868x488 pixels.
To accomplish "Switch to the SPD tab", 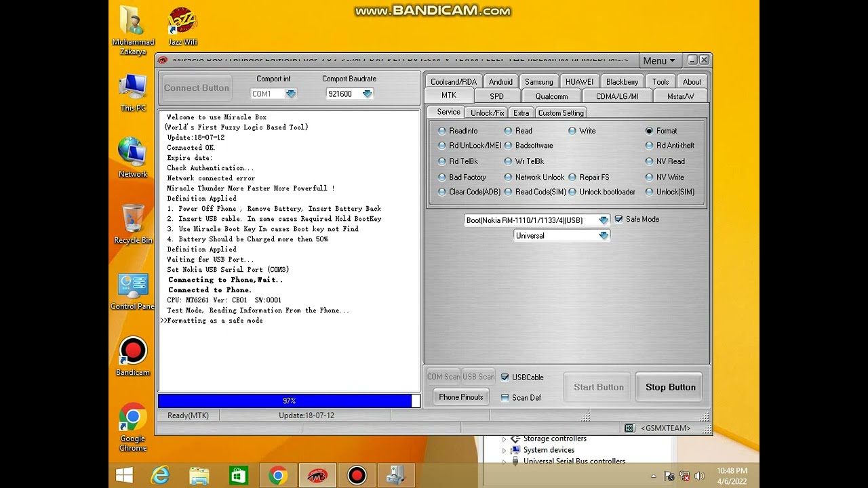I will click(x=496, y=96).
